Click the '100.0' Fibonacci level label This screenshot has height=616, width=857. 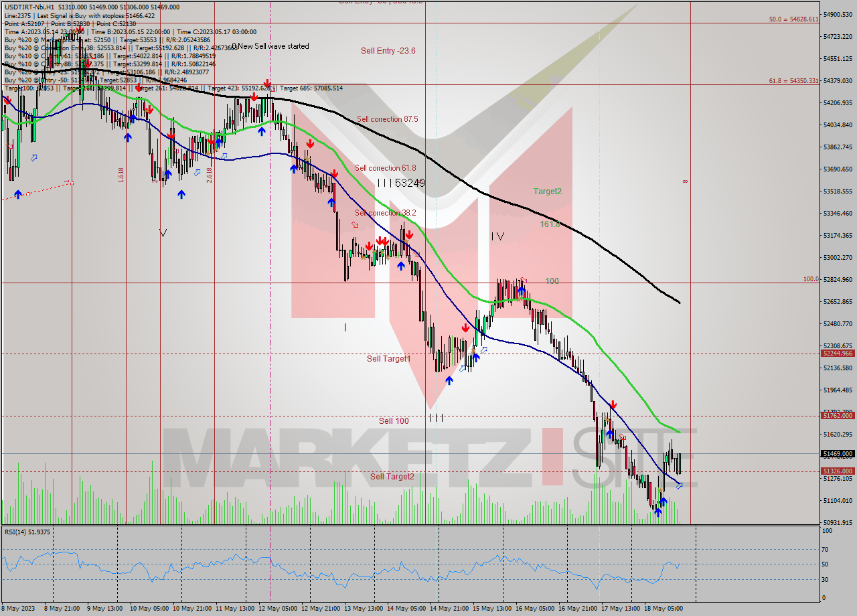[811, 279]
